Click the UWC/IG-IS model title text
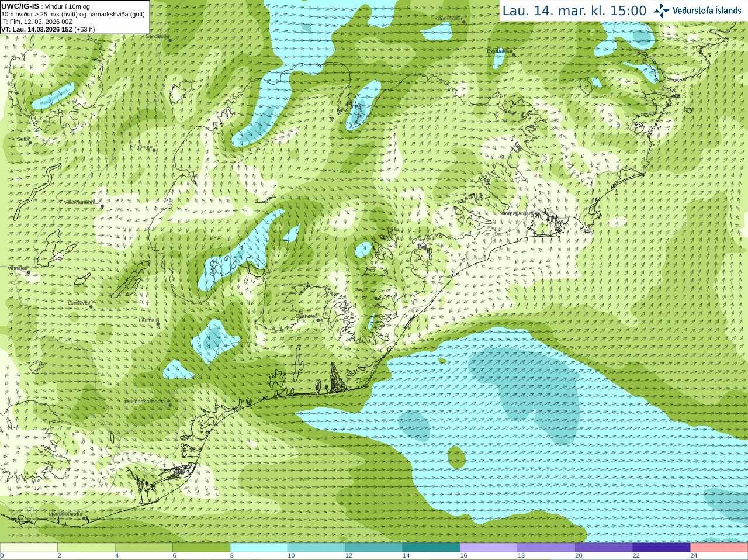Viewport: 748px width, 560px height. pyautogui.click(x=20, y=6)
